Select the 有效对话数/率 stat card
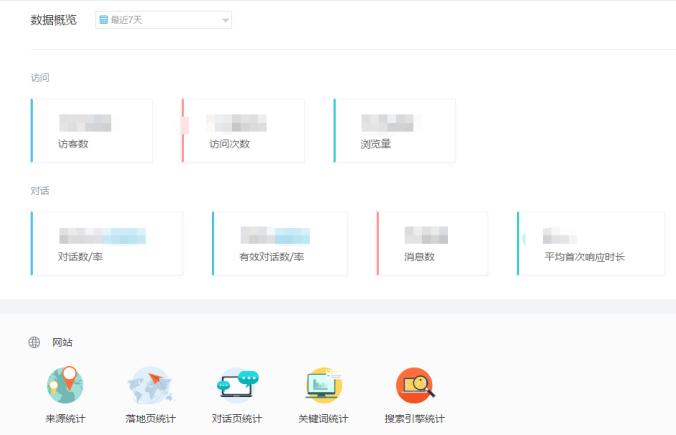 pyautogui.click(x=280, y=243)
